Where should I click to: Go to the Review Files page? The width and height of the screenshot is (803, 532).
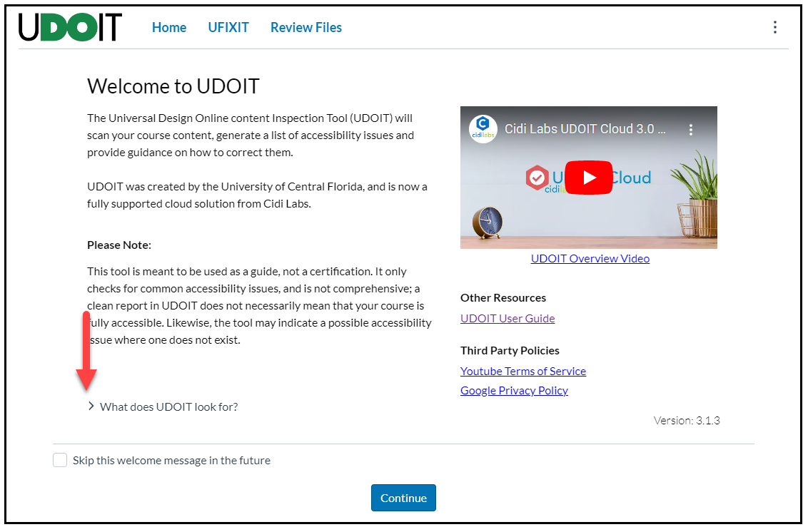click(306, 28)
